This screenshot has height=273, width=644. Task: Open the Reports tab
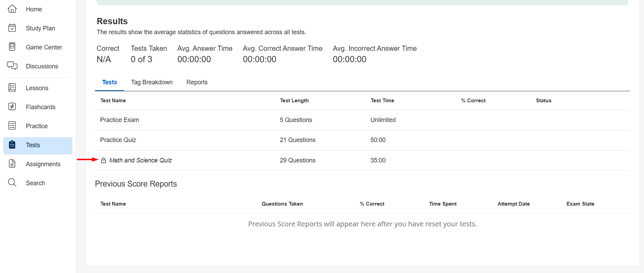[x=197, y=82]
